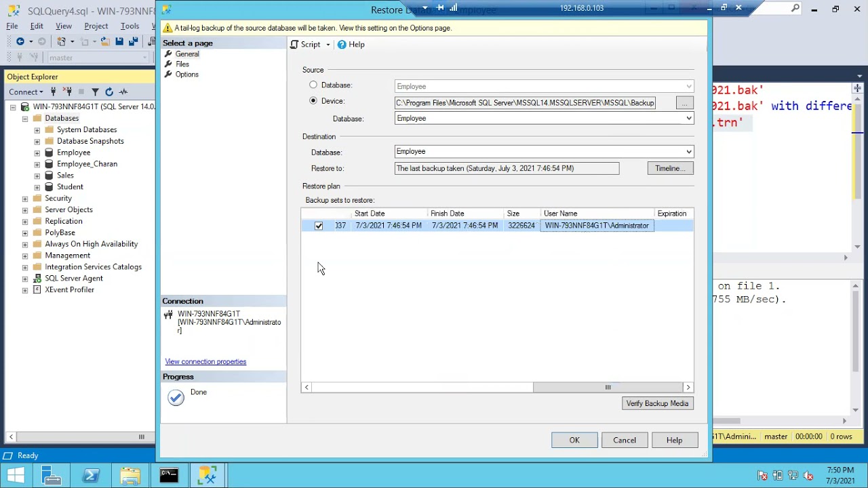868x488 pixels.
Task: Click the Connection server icon in left pane
Action: coord(169,314)
